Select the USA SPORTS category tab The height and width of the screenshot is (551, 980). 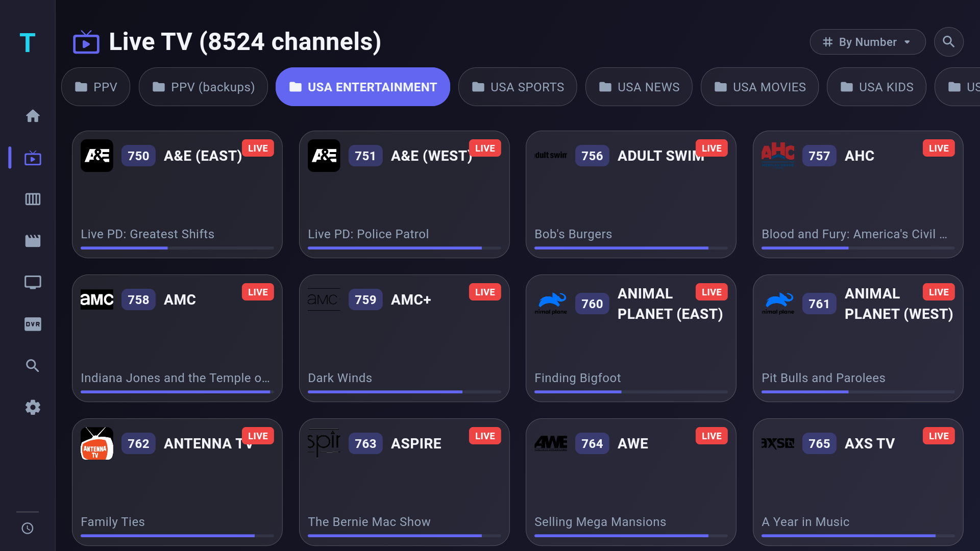(518, 87)
